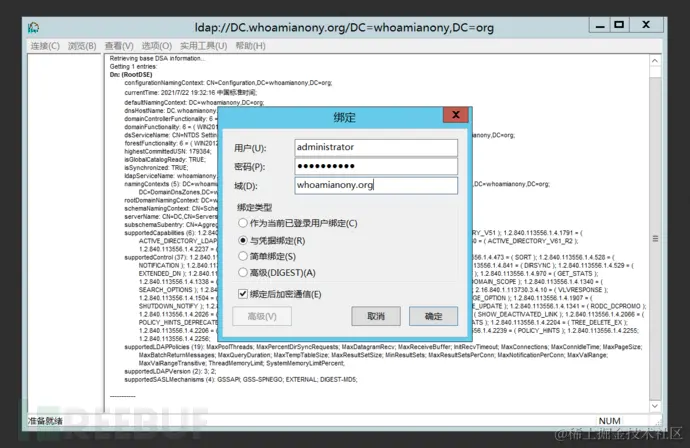The width and height of the screenshot is (690, 448).
Task: Click the currentTime 2021/7/22 line
Action: (191, 92)
